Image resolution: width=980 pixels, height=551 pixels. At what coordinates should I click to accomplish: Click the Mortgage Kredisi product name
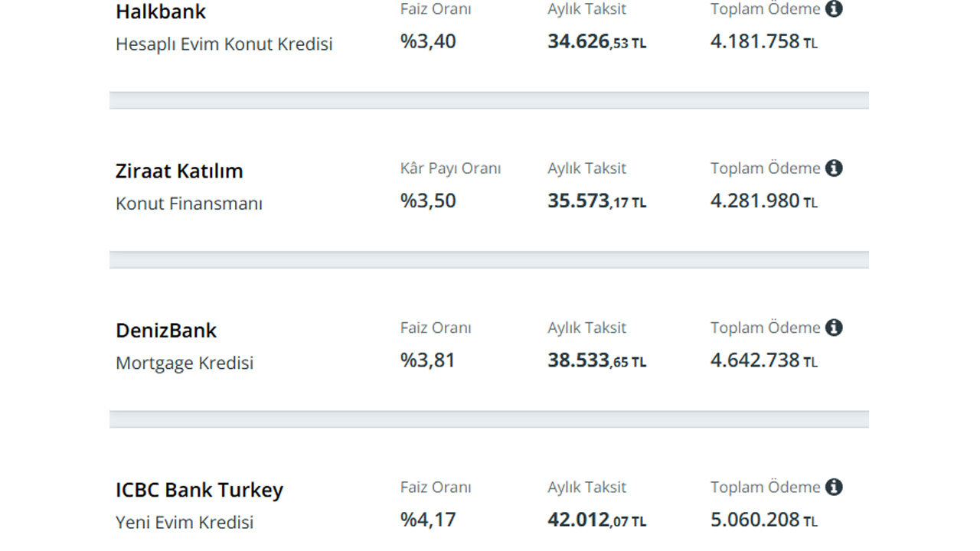tap(185, 363)
